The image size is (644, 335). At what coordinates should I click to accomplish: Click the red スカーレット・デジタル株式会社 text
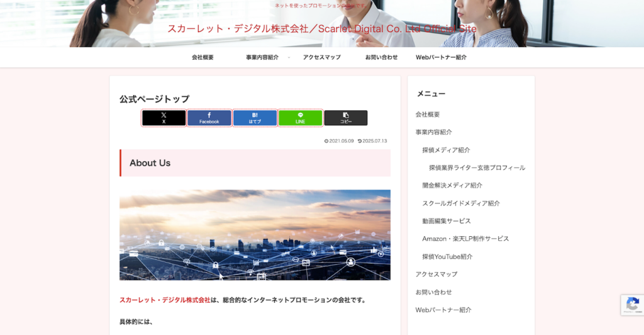pyautogui.click(x=165, y=300)
